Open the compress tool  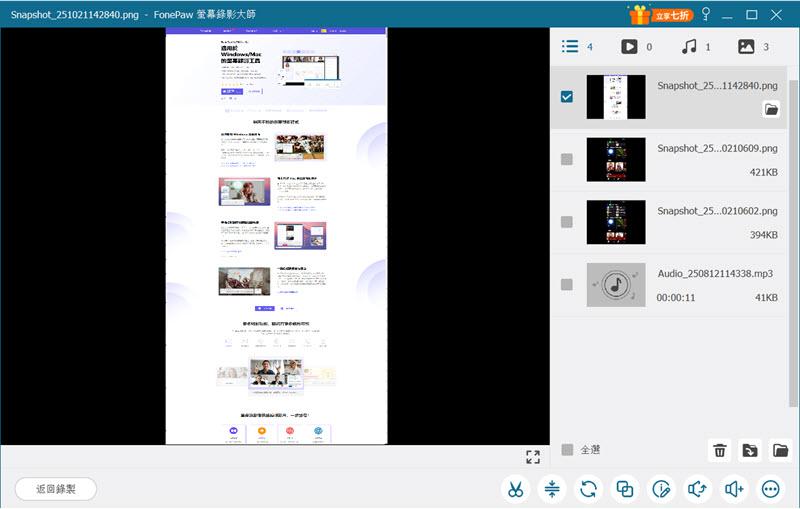tap(551, 489)
